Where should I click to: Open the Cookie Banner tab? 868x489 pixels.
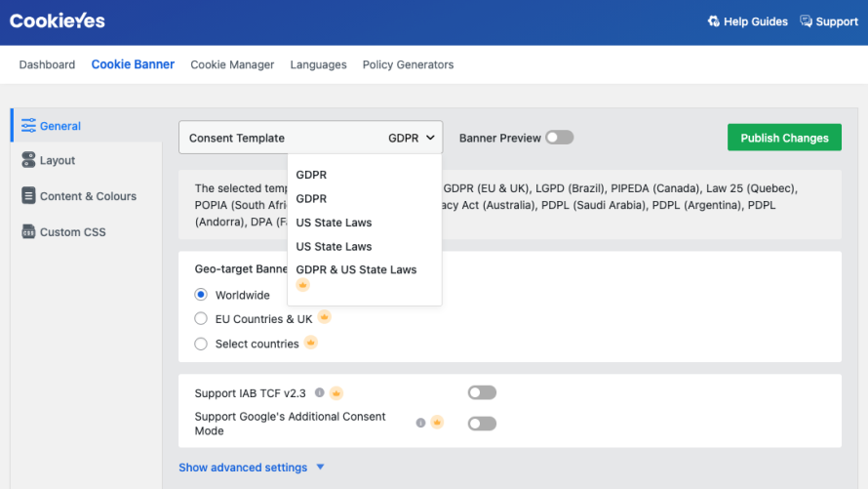(x=133, y=64)
